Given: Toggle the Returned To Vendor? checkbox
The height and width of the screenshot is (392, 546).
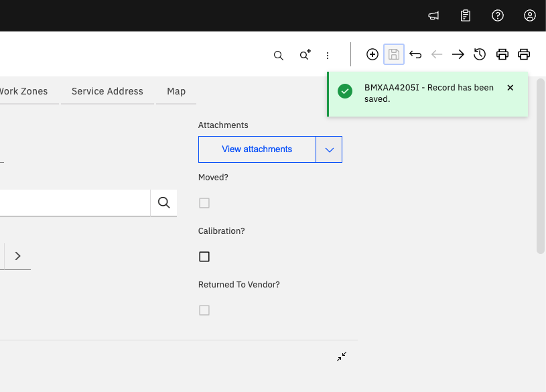Looking at the screenshot, I should point(204,310).
